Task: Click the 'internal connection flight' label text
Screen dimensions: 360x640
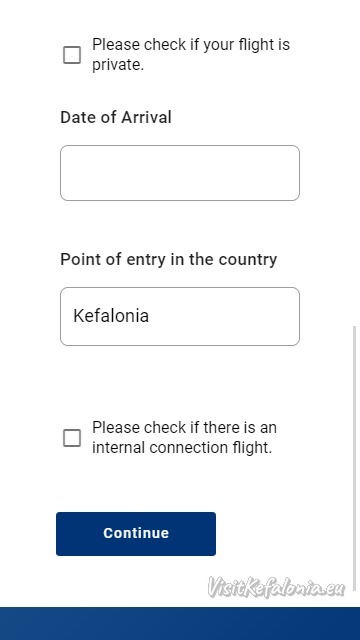Action: (182, 448)
